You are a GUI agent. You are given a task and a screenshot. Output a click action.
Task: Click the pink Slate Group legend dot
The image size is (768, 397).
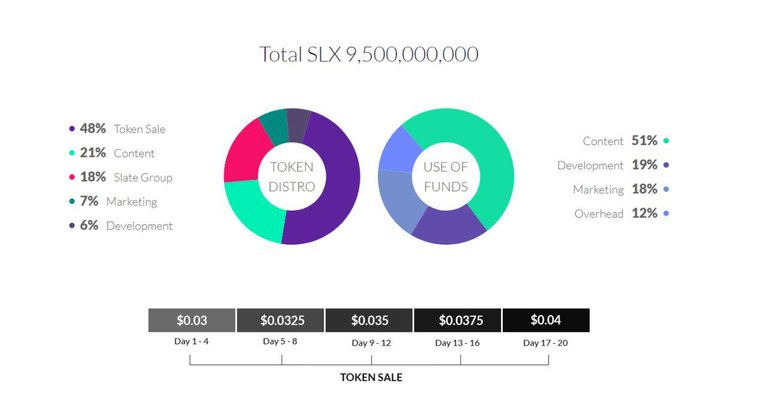(72, 177)
